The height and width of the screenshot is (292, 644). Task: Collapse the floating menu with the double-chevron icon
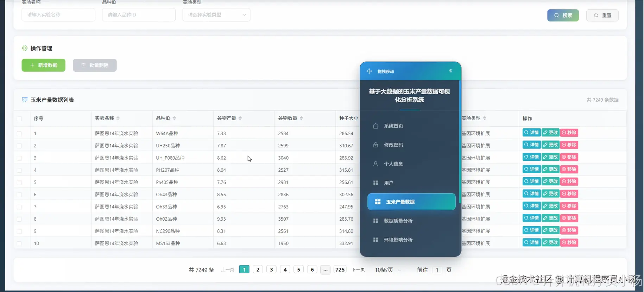pos(450,71)
